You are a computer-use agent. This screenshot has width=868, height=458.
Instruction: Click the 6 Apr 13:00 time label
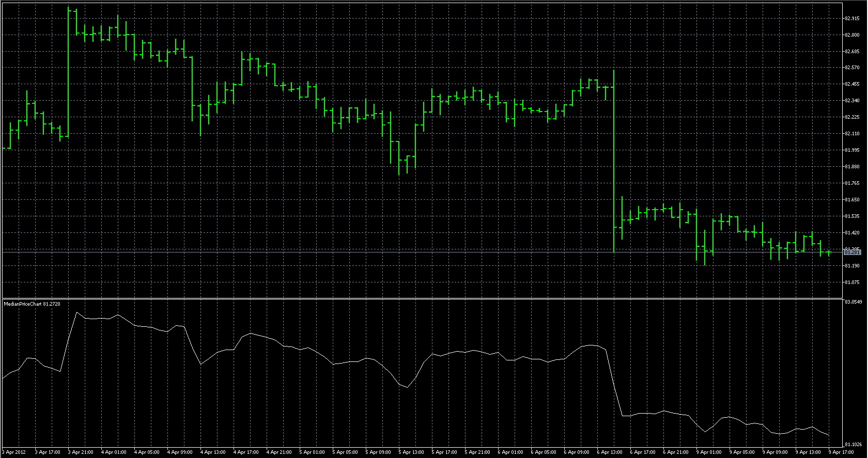610,452
